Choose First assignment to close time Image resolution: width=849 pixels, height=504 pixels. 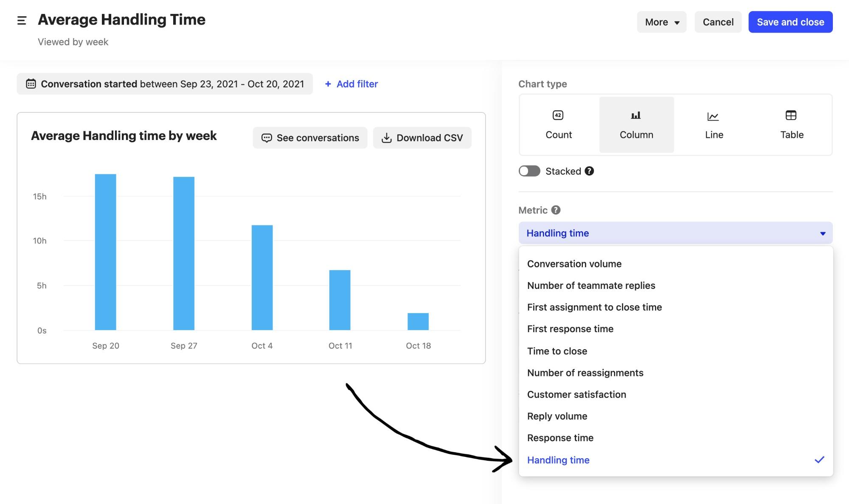click(x=676, y=307)
